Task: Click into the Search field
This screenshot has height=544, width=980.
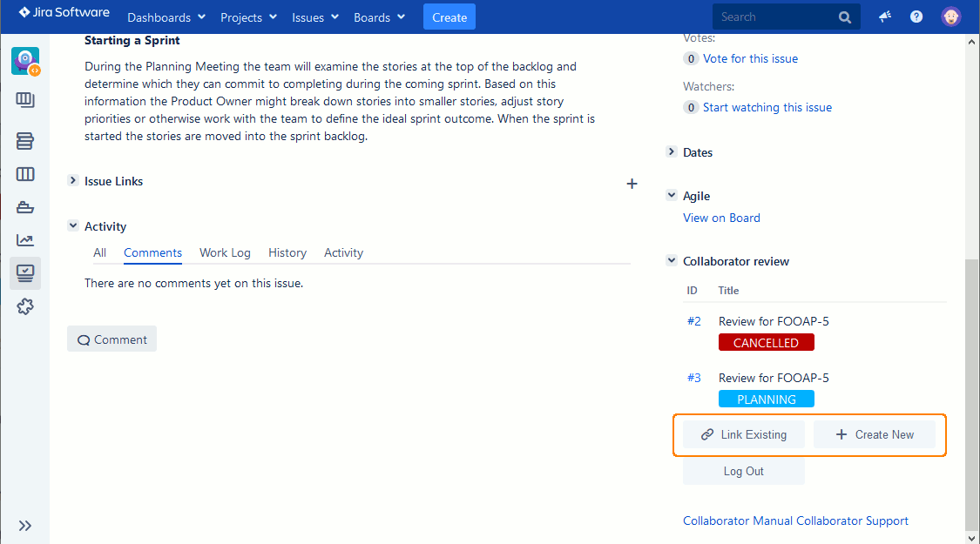Action: (774, 17)
